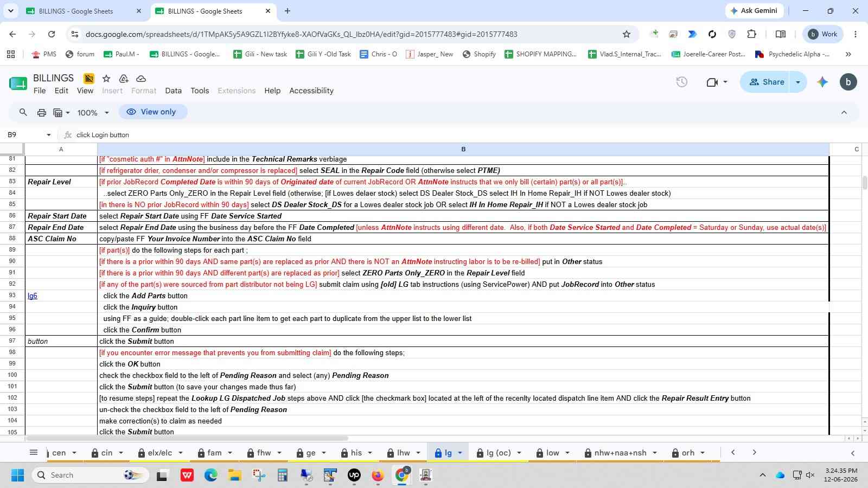The image size is (868, 488).
Task: Open the Name box dropdown arrow
Action: [48, 135]
